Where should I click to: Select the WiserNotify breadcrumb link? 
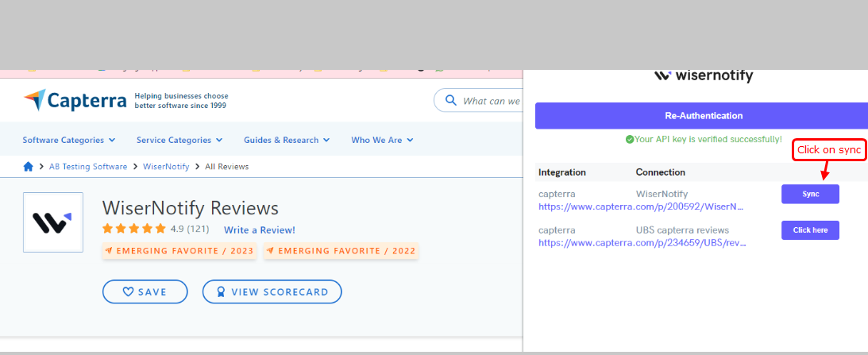166,167
